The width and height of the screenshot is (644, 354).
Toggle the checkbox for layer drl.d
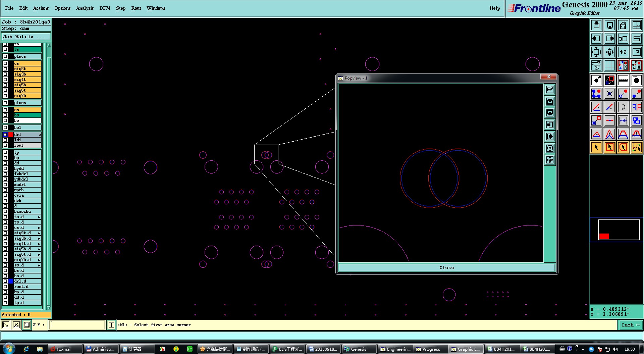point(5,281)
